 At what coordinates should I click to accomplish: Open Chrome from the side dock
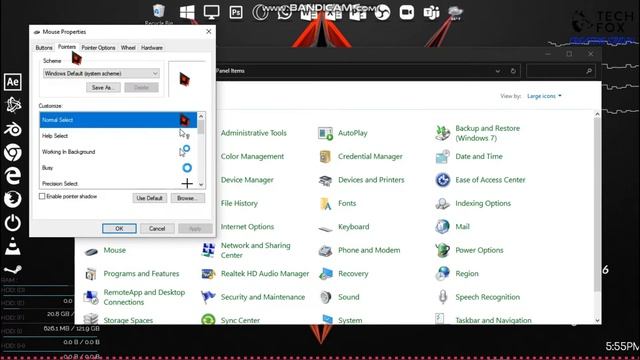[13, 153]
